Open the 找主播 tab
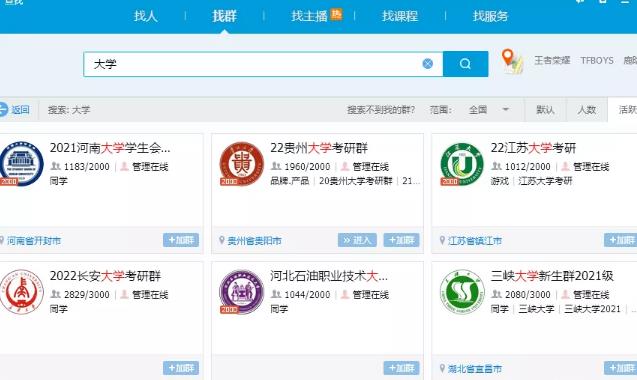The image size is (637, 380). coord(309,16)
